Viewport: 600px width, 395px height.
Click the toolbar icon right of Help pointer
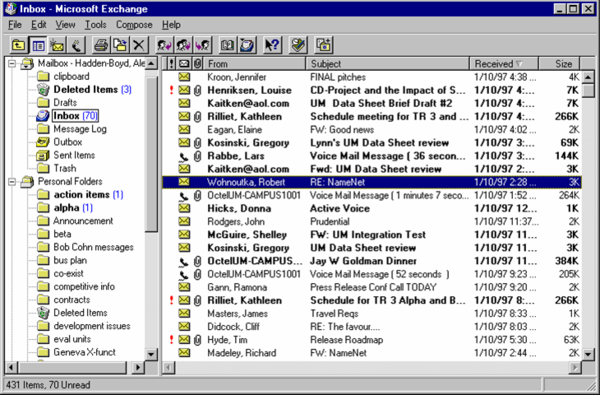[298, 46]
